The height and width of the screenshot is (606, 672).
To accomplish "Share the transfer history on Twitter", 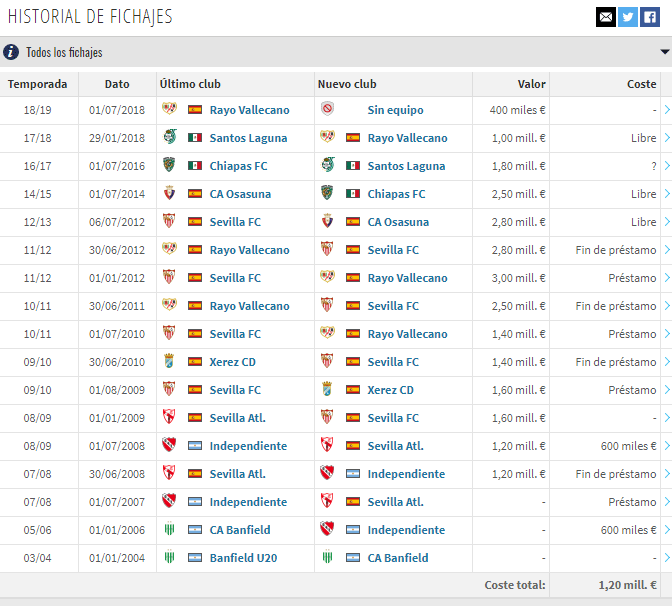I will tap(627, 17).
